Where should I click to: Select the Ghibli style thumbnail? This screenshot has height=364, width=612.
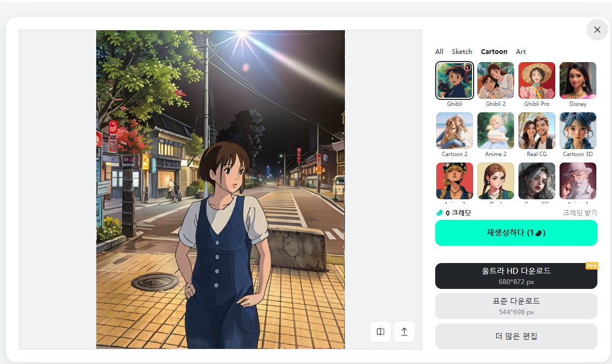pos(455,80)
